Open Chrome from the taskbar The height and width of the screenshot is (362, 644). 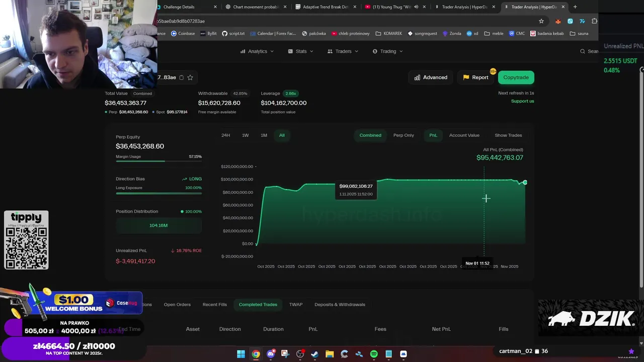[x=256, y=354]
